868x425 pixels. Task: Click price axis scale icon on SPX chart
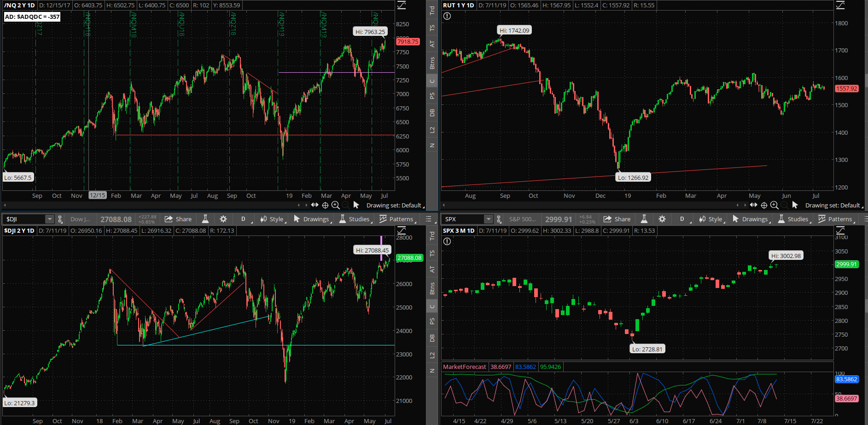pyautogui.click(x=840, y=230)
